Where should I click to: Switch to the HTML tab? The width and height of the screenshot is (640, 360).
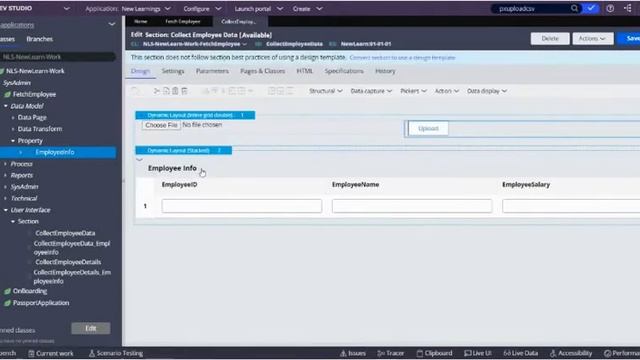[304, 71]
